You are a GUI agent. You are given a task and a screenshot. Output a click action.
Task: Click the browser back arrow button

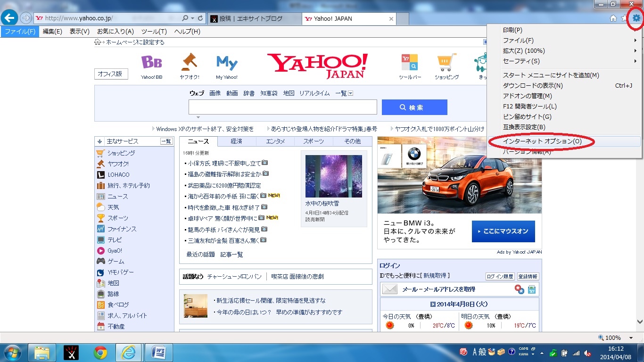coord(10,18)
